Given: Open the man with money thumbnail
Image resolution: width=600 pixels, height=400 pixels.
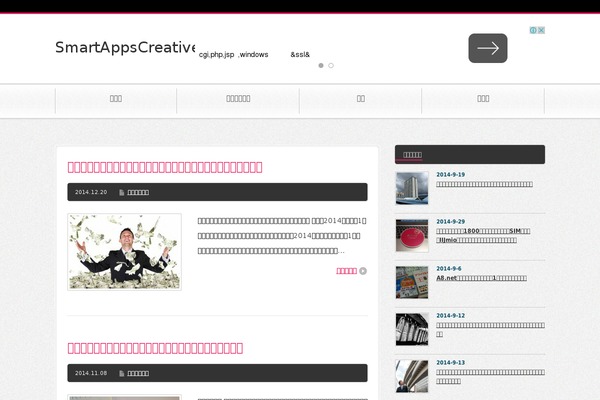Looking at the screenshot, I should pyautogui.click(x=124, y=251).
